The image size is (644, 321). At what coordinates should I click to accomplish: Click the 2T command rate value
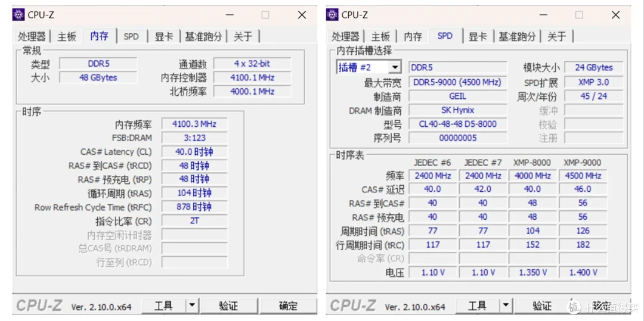click(x=194, y=220)
